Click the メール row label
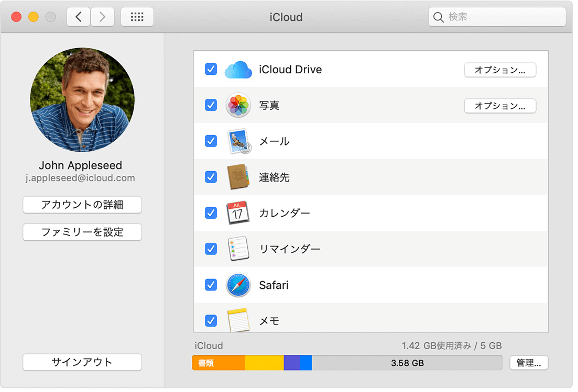The image size is (578, 392). (x=274, y=141)
